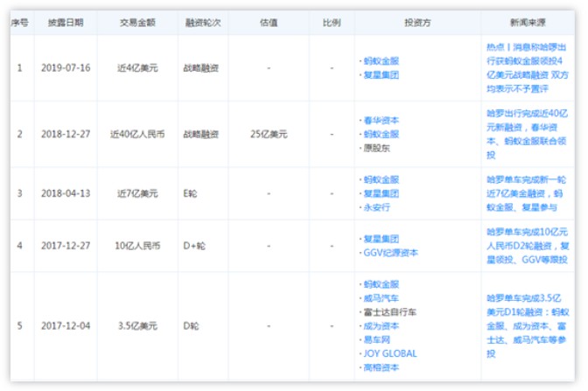588x391 pixels.
Task: Click the 投资方 column header
Action: [x=417, y=23]
